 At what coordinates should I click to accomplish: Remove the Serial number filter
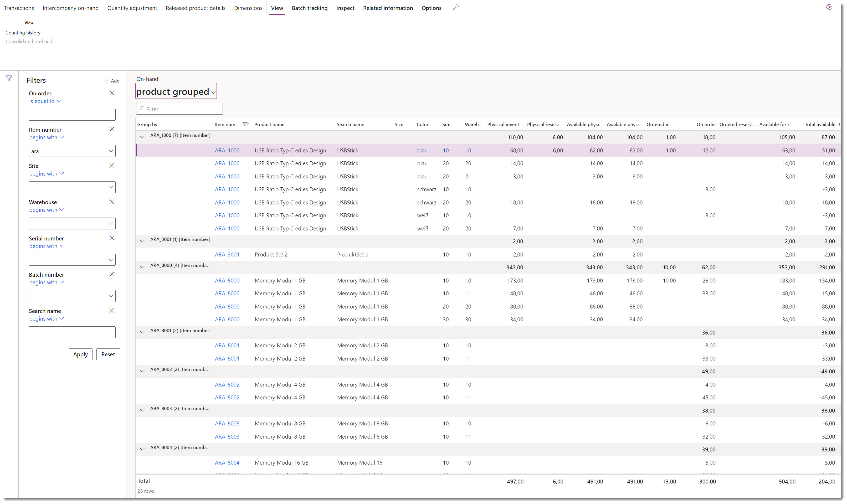tap(112, 238)
